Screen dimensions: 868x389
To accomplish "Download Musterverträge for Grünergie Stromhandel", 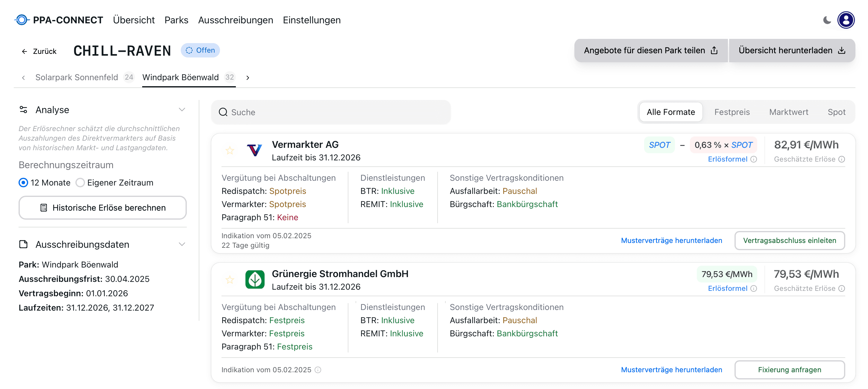I will pos(671,370).
